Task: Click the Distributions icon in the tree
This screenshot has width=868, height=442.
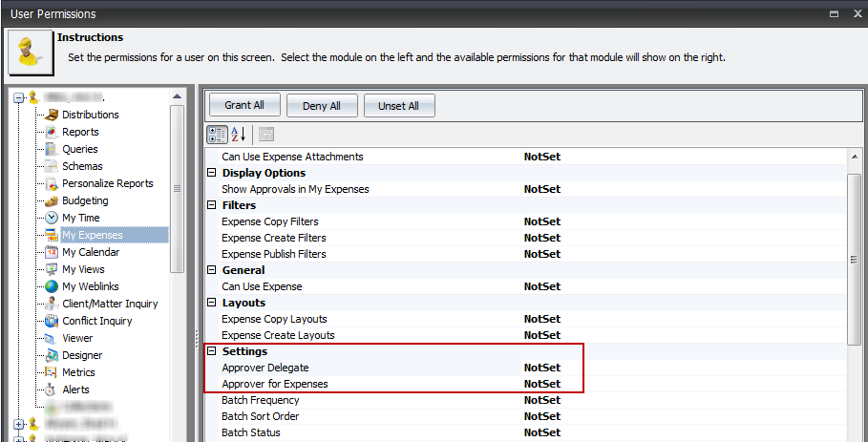Action: coord(52,115)
